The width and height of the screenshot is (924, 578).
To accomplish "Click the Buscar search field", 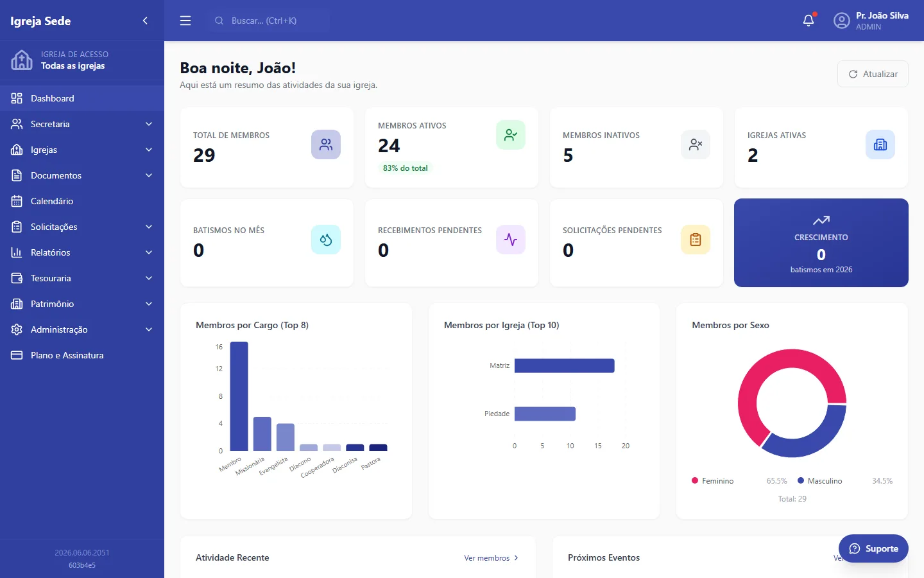I will point(269,21).
